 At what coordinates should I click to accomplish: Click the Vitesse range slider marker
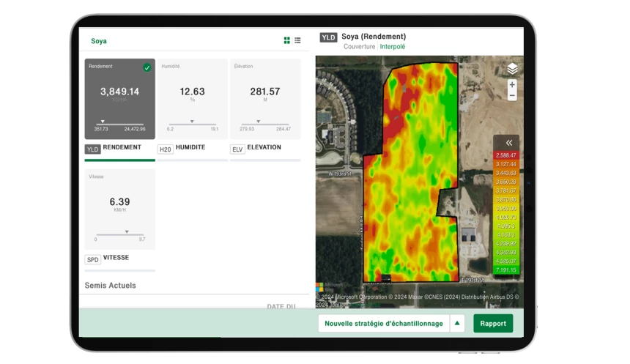[127, 231]
